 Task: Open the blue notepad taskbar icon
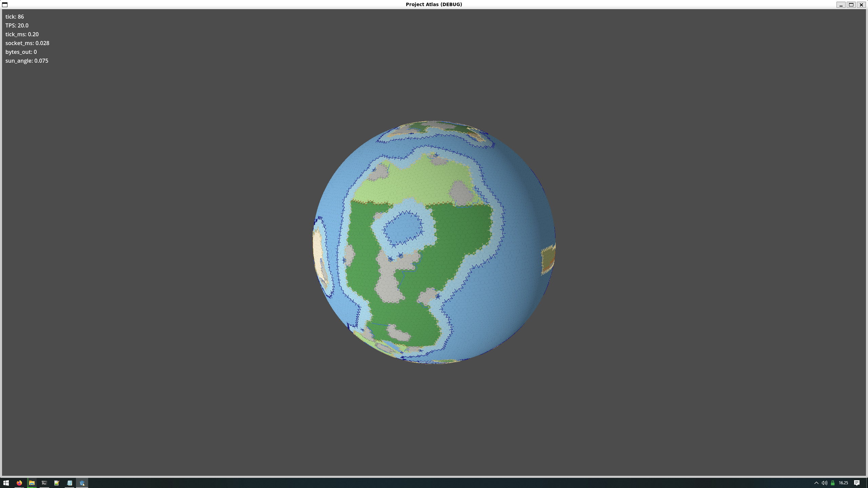point(70,483)
